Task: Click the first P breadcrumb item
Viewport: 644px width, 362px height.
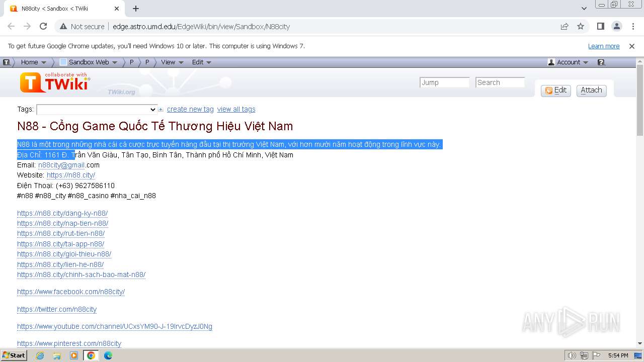Action: point(132,62)
